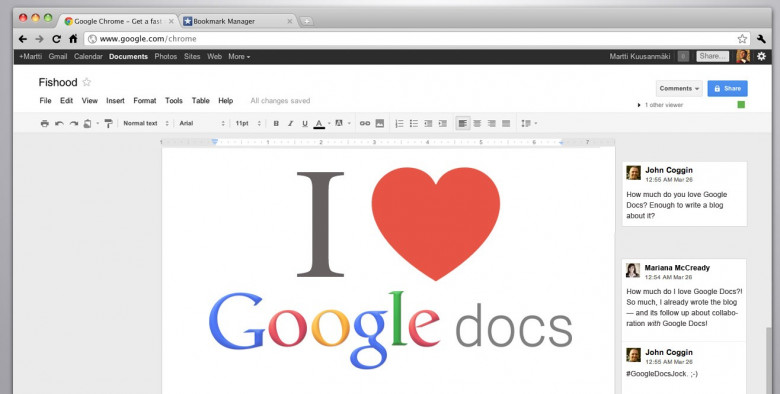Open the Normal text style dropdown

click(146, 123)
